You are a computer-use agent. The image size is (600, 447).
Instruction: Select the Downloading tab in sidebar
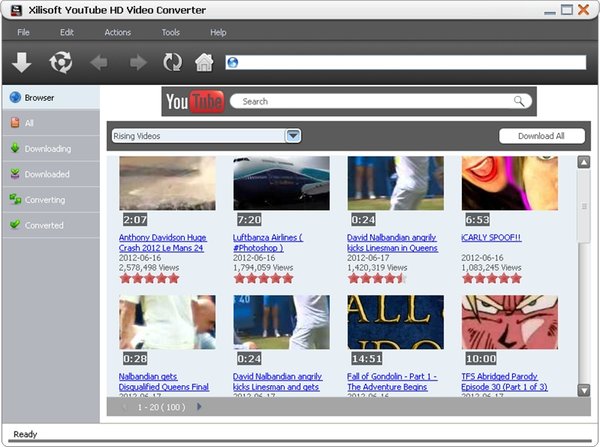[x=48, y=149]
